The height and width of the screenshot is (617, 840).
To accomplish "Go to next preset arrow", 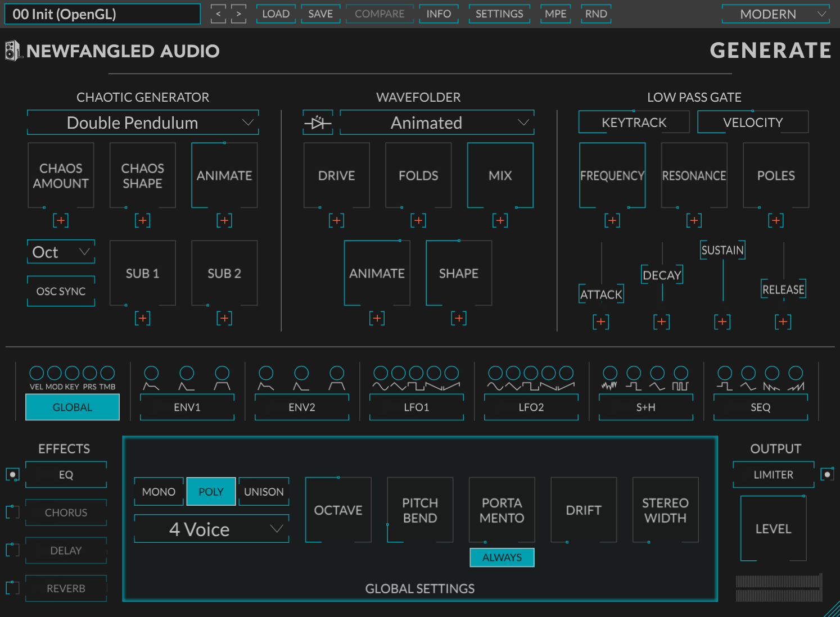I will click(x=239, y=13).
